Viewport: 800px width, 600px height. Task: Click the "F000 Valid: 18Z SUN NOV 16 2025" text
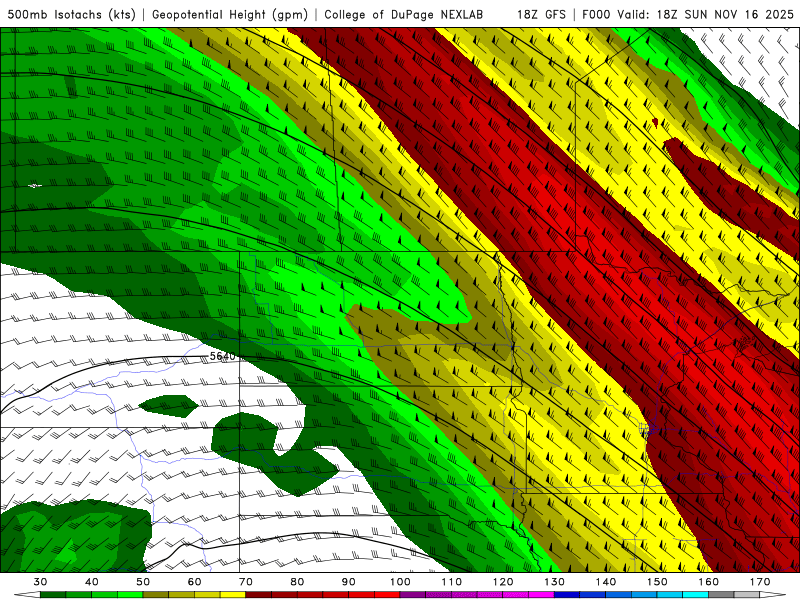[x=688, y=14]
